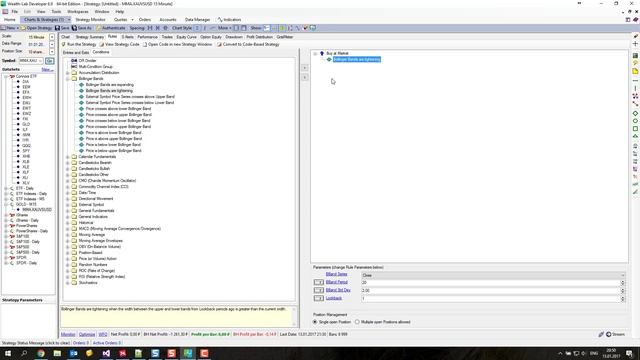640x360 pixels.
Task: Click the Lookback parameter link
Action: (333, 298)
